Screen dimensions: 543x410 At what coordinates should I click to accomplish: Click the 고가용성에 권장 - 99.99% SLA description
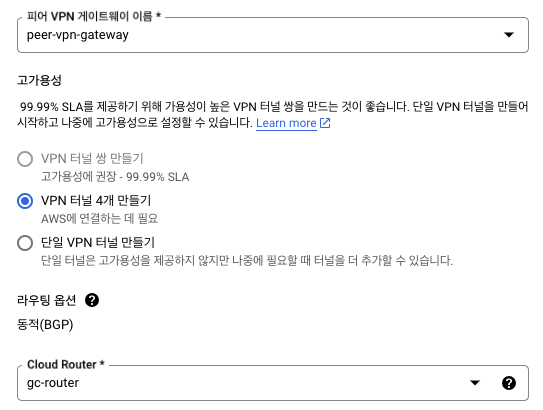coord(115,177)
